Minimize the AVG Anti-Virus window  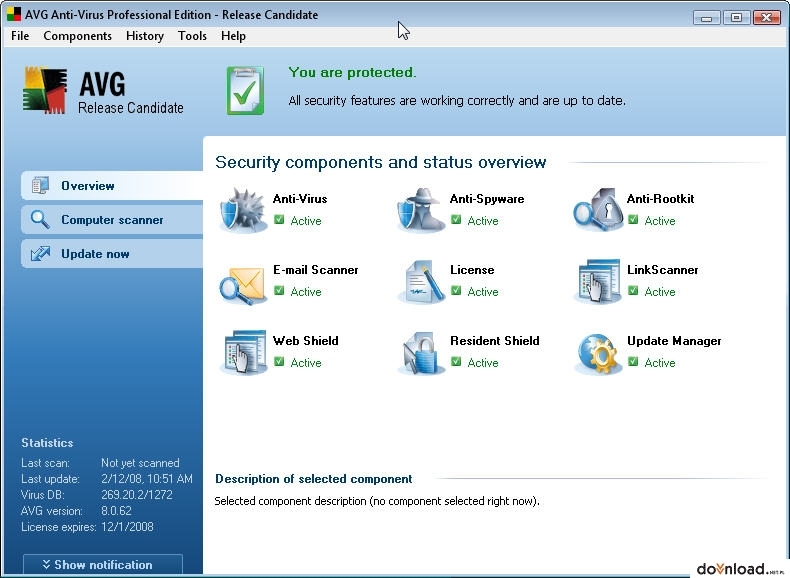point(706,17)
